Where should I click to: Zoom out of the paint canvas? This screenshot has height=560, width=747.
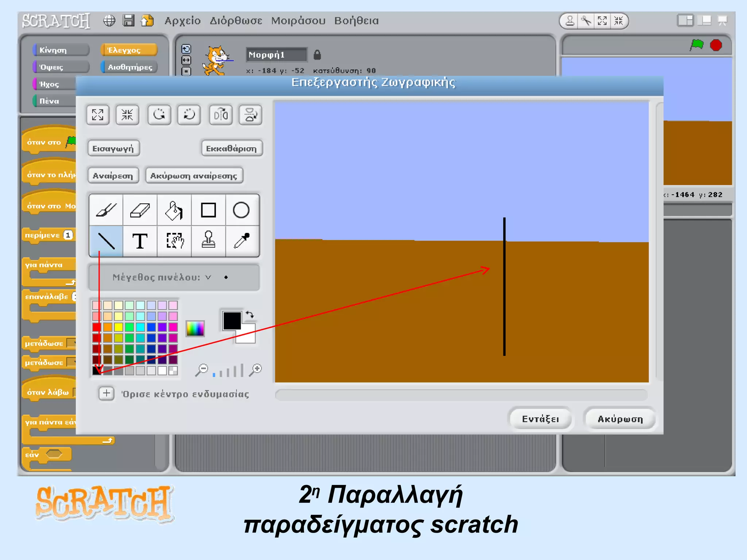[x=201, y=370]
